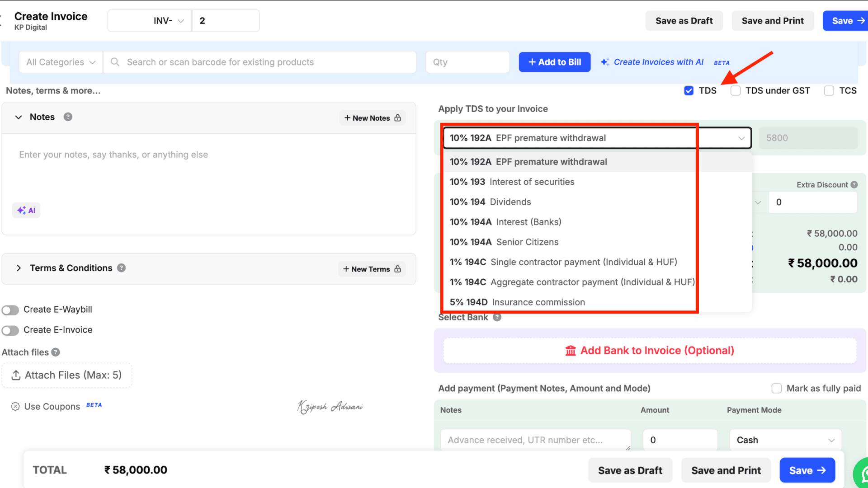Click the Terms & Conditions help icon
The width and height of the screenshot is (868, 488).
[121, 268]
